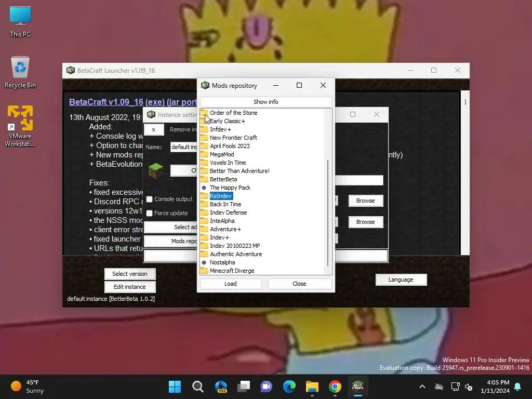Click the bullet icon beside The Happy Pack

coord(204,188)
